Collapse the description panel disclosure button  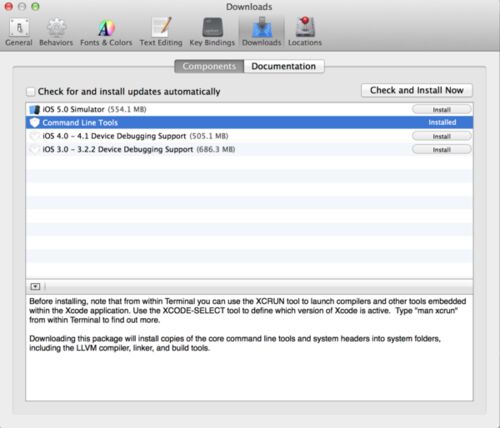coord(35,286)
